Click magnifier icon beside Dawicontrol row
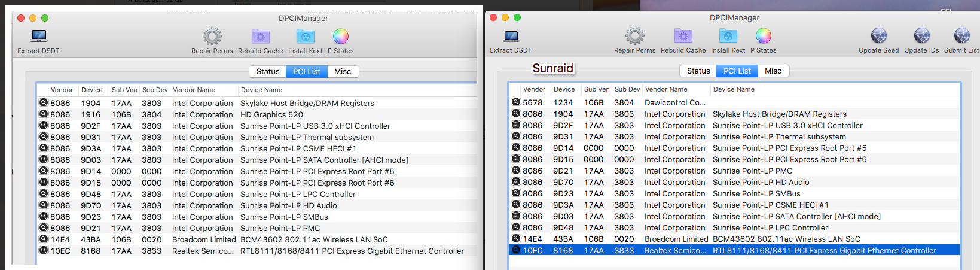The image size is (980, 270). pos(516,102)
